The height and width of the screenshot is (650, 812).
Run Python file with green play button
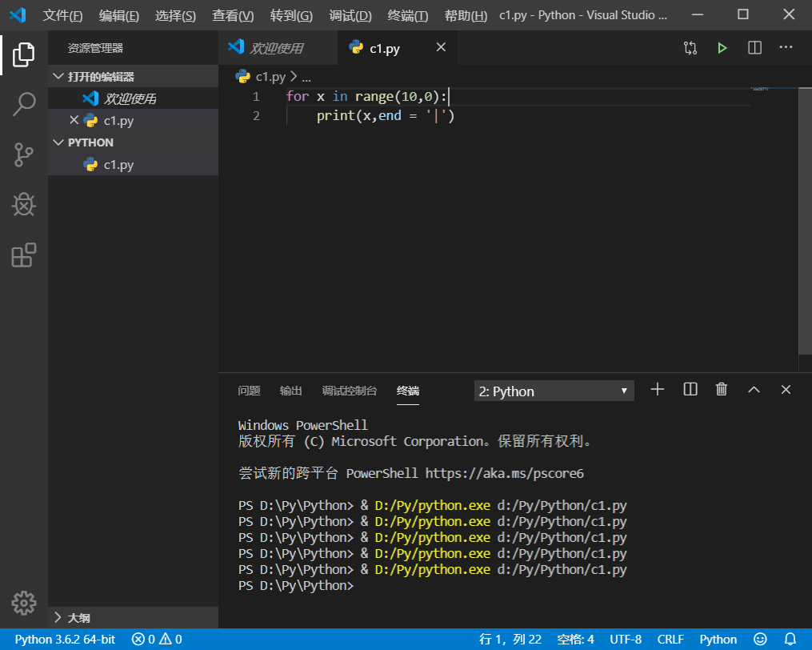coord(722,48)
